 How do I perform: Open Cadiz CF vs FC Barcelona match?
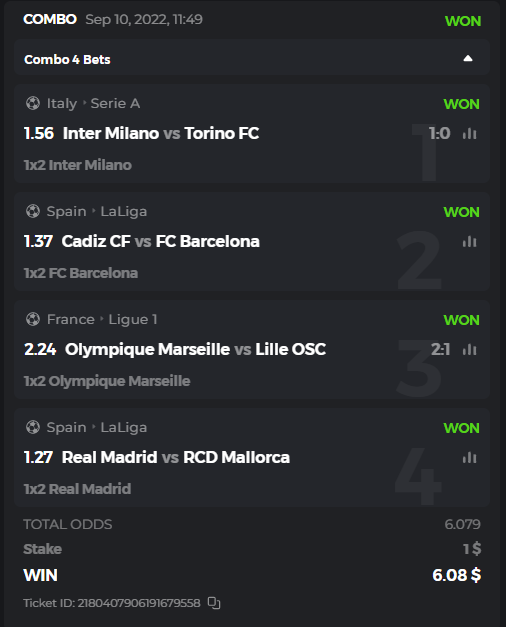coord(160,241)
